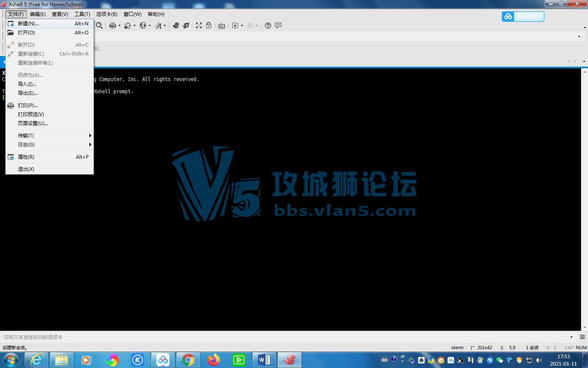Open the address bar dropdown arrow
The image size is (588, 368).
[x=579, y=36]
